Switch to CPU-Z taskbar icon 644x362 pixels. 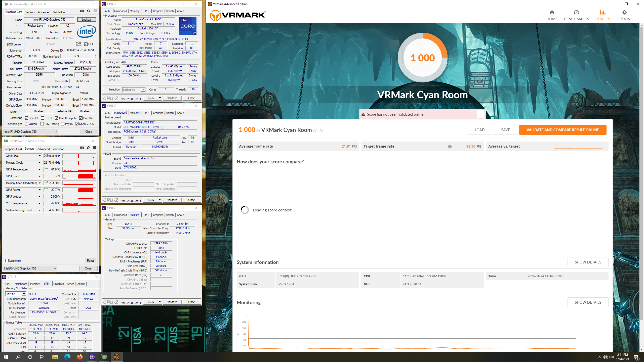point(92,357)
